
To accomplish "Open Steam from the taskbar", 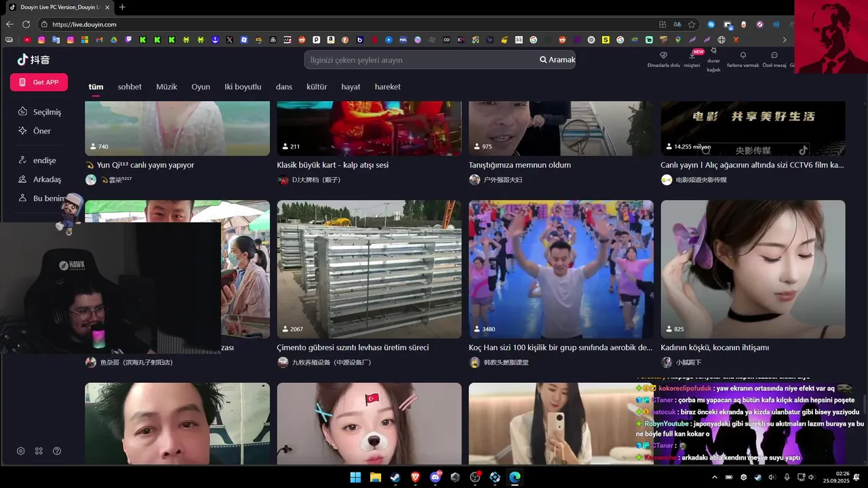I will [x=395, y=477].
